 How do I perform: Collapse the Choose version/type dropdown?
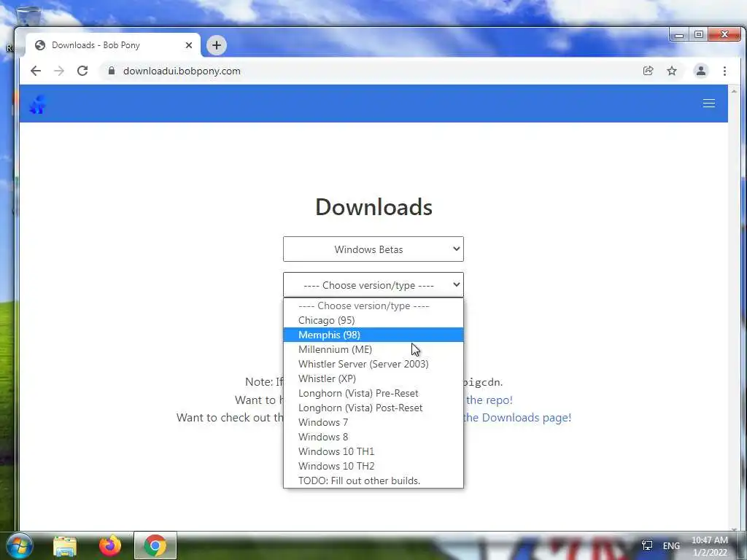[373, 285]
